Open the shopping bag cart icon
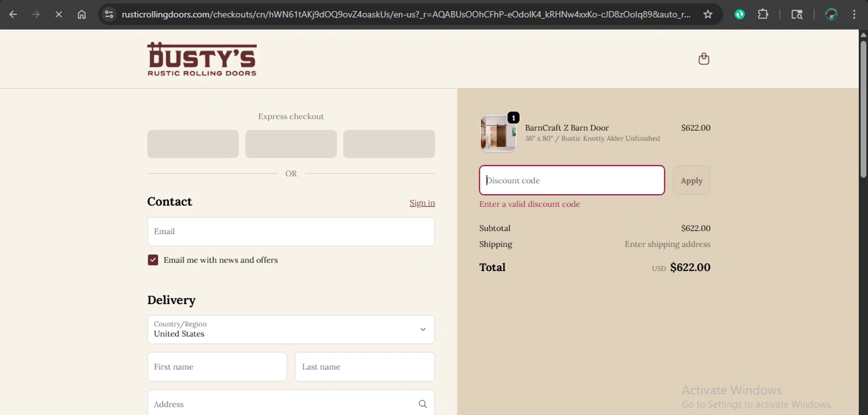The image size is (868, 415). click(704, 58)
